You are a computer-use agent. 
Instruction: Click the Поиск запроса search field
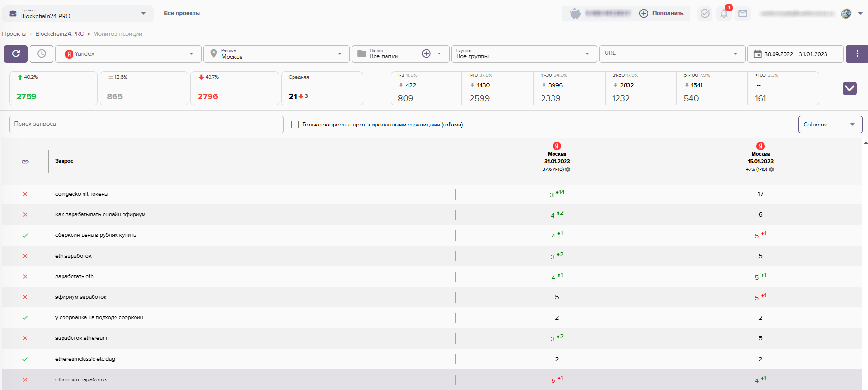(146, 124)
